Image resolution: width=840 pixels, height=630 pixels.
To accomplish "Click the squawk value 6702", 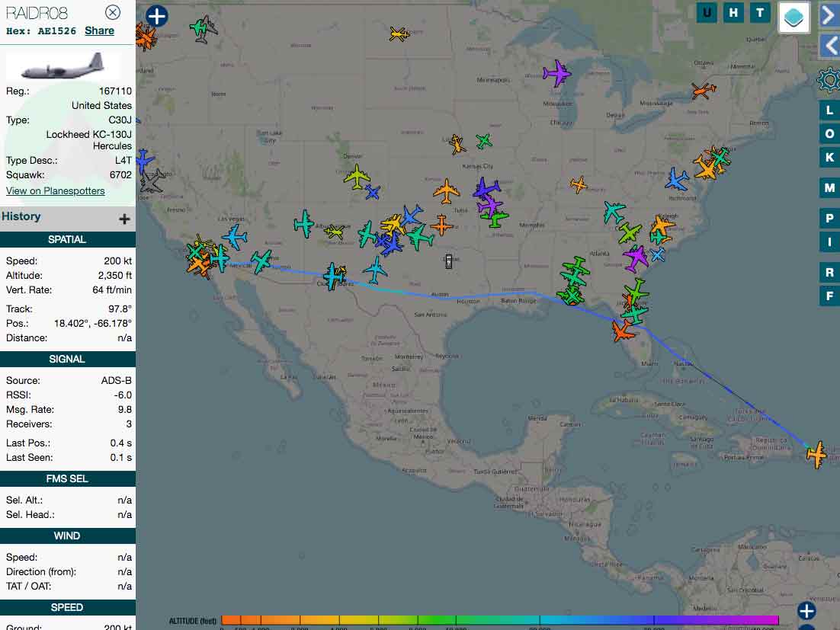I will tap(120, 174).
